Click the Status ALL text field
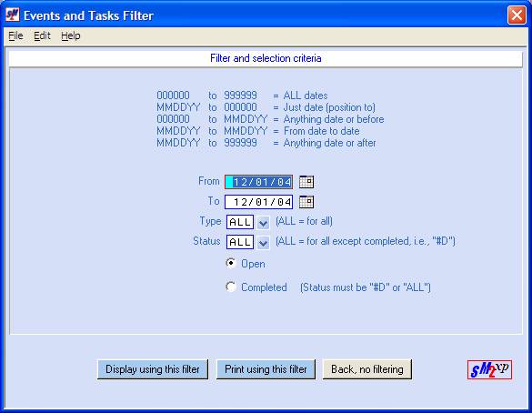532x413 pixels. [x=240, y=242]
